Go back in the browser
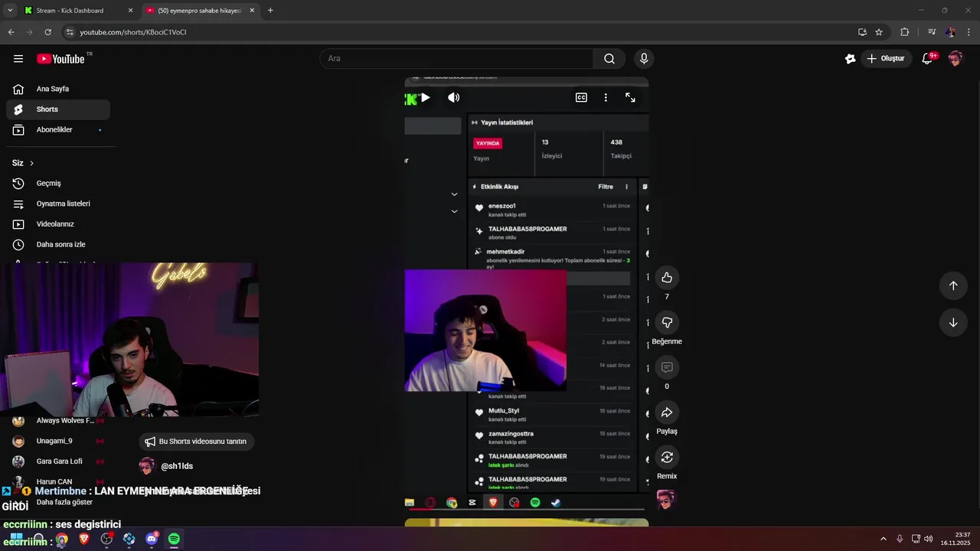This screenshot has width=980, height=551. (x=11, y=32)
